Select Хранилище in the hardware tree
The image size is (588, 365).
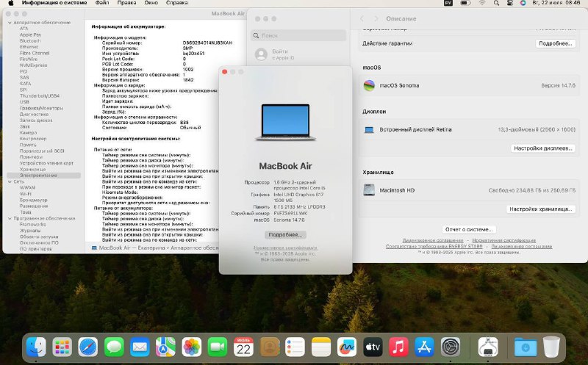[32, 170]
